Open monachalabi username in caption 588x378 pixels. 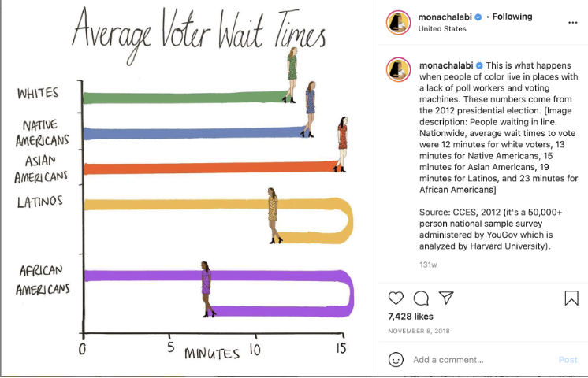[446, 65]
